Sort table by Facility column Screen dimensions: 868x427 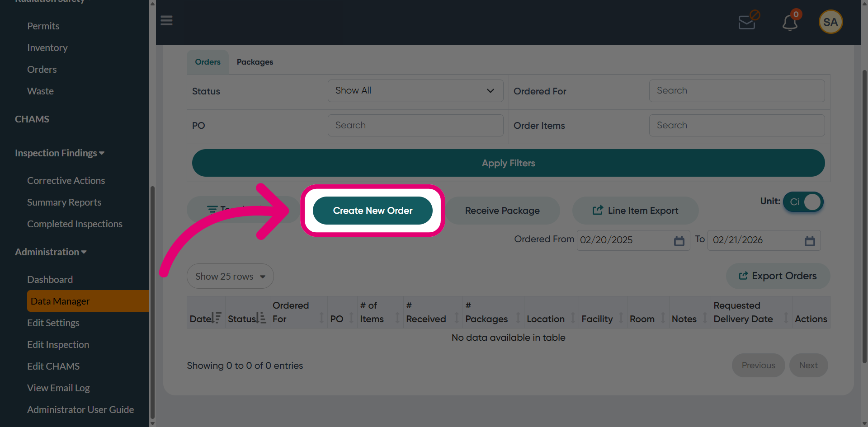(603, 312)
